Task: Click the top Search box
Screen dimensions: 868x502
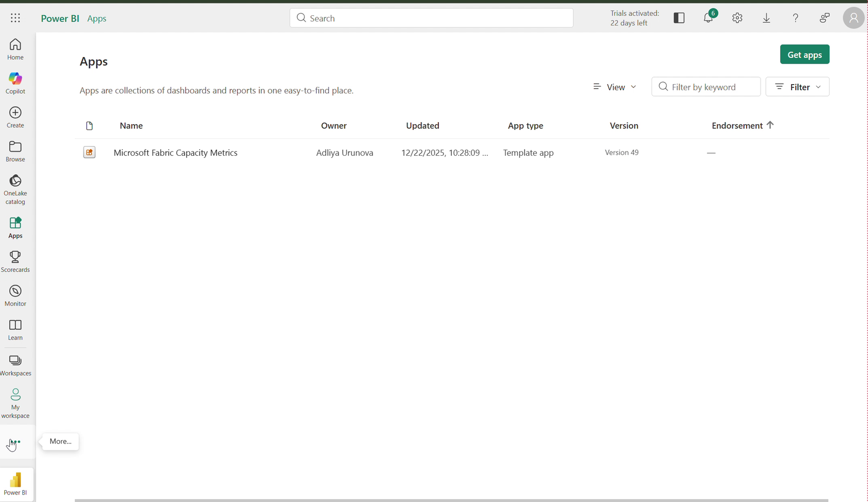Action: pos(431,18)
